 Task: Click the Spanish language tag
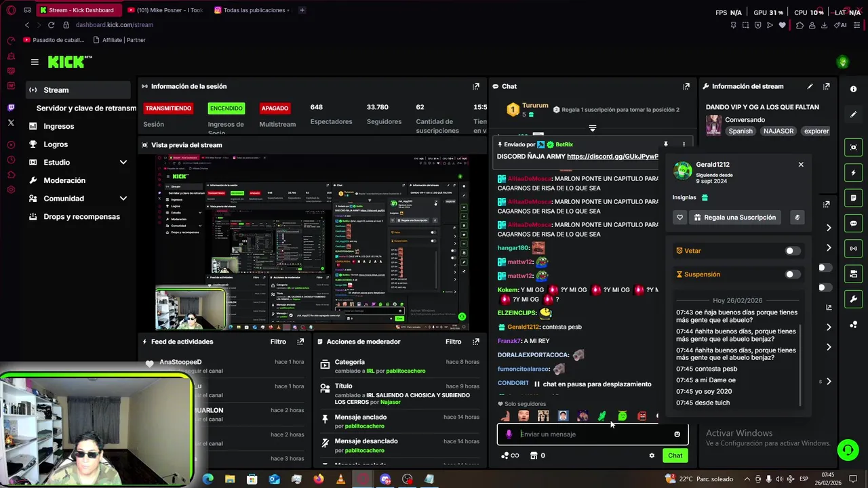741,131
